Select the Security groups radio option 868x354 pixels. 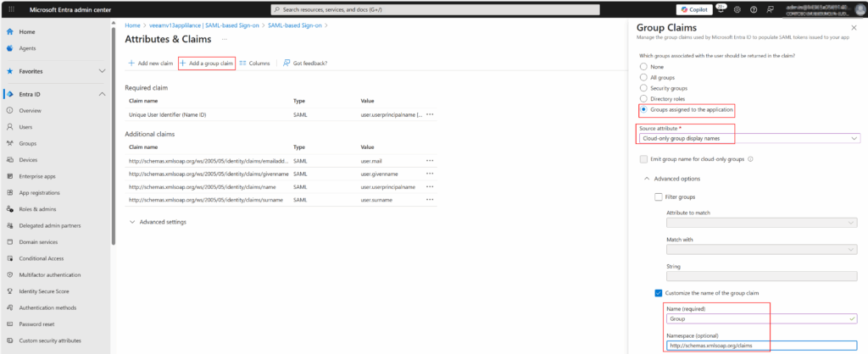pos(644,88)
